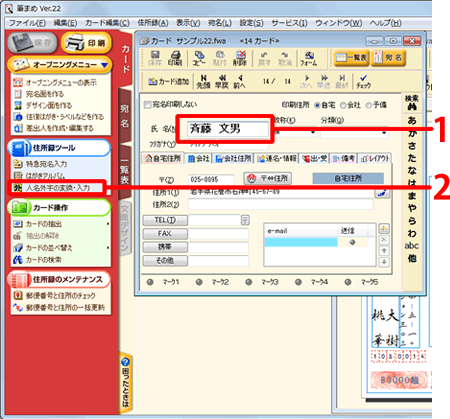Click the 〒⇔住所 postal conversion button
The width and height of the screenshot is (450, 419).
(x=268, y=178)
